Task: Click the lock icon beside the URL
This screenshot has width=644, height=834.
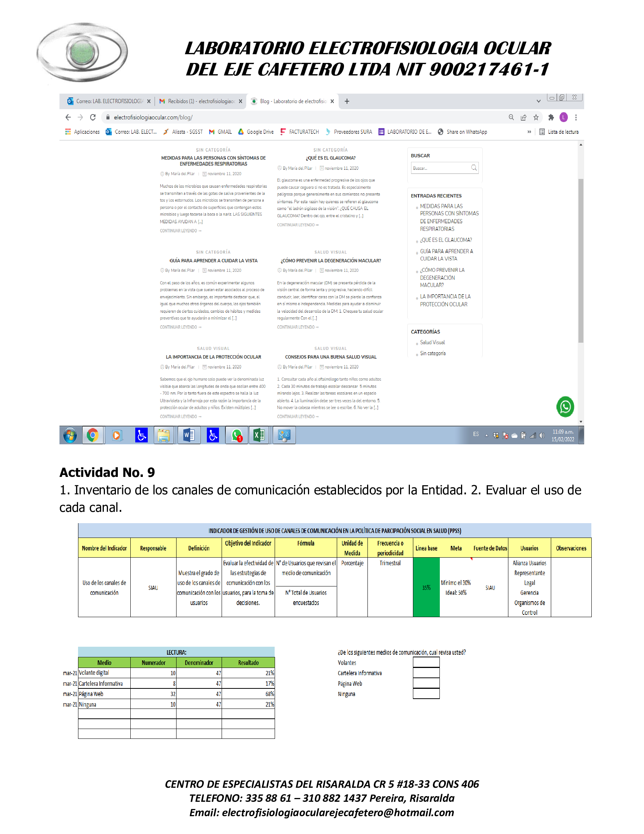Action: [x=108, y=117]
